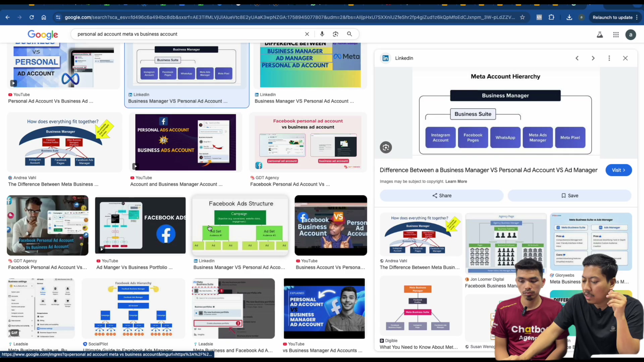Screen dimensions: 644x362
Task: Open Personal Ads Account vs Business Ads Account video
Action: pyautogui.click(x=185, y=142)
